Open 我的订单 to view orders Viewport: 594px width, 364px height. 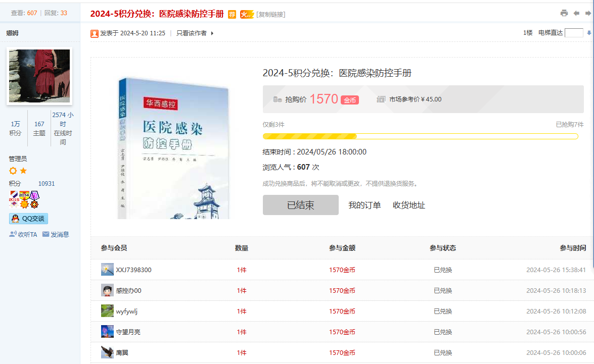(x=364, y=205)
